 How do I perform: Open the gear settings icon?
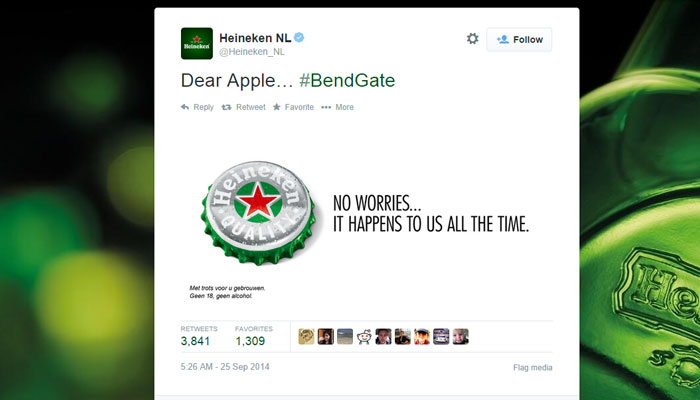pos(472,39)
